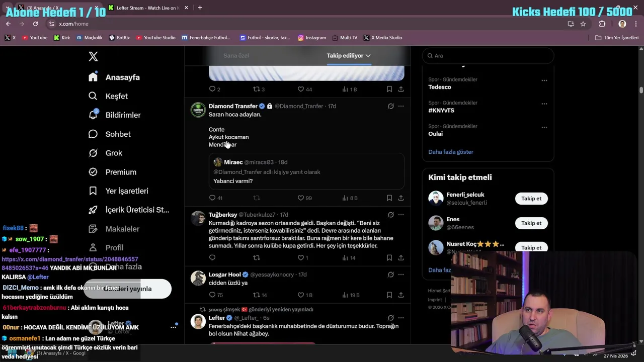
Task: Follow Fenerli_selcuk with Takip et
Action: coord(531,198)
